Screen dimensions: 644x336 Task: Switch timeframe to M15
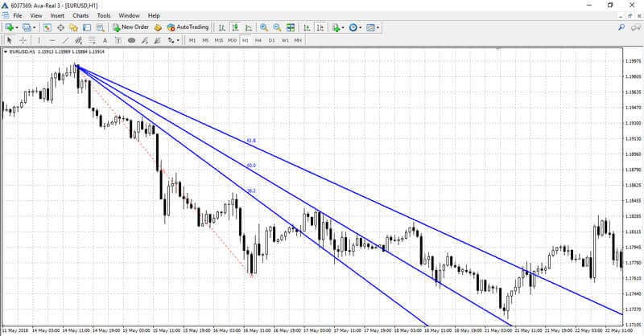point(219,40)
